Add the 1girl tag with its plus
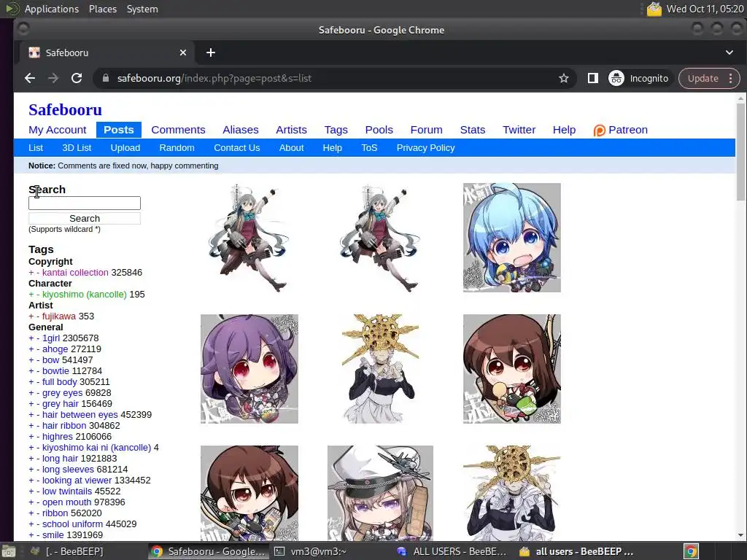Viewport: 747px width, 560px height. click(31, 338)
